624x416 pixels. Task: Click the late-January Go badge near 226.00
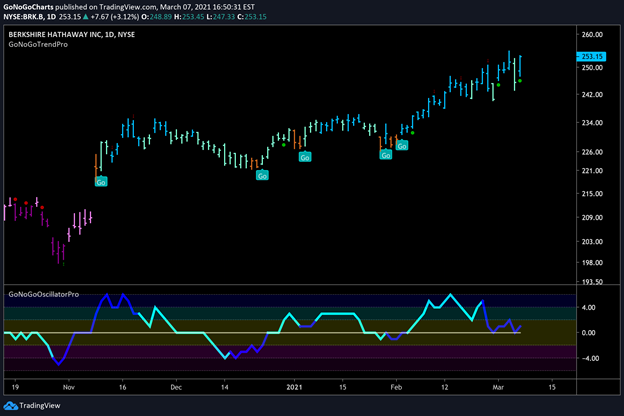[x=386, y=155]
